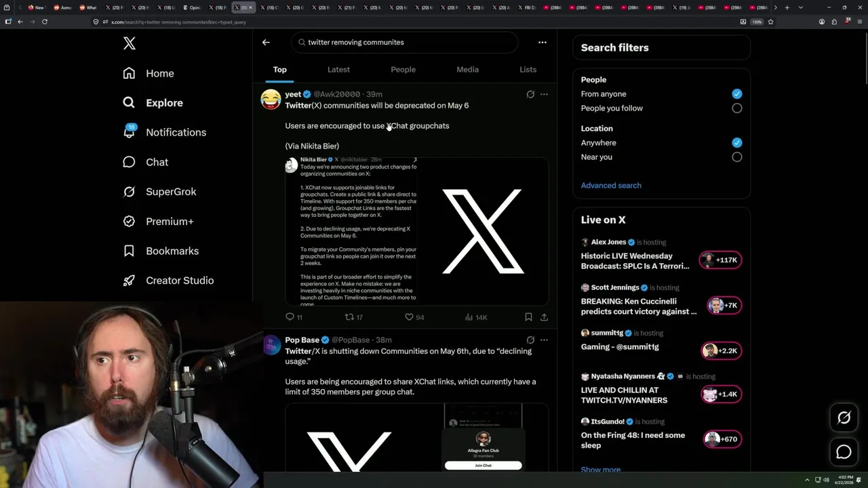
Task: Open Alex Jones live broadcast
Action: coord(635,261)
